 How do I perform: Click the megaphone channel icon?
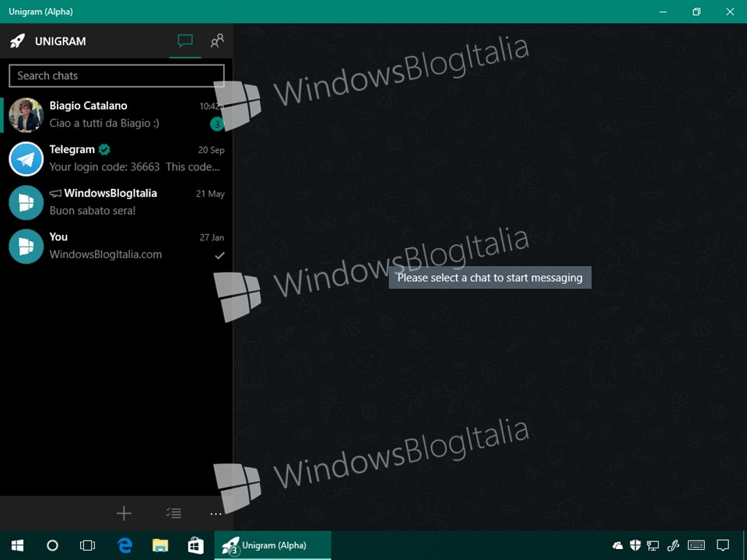point(55,194)
